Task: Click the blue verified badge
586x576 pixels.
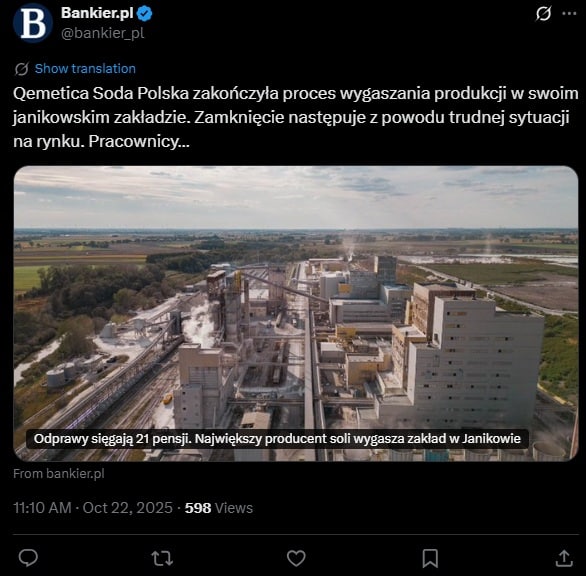Action: [144, 14]
